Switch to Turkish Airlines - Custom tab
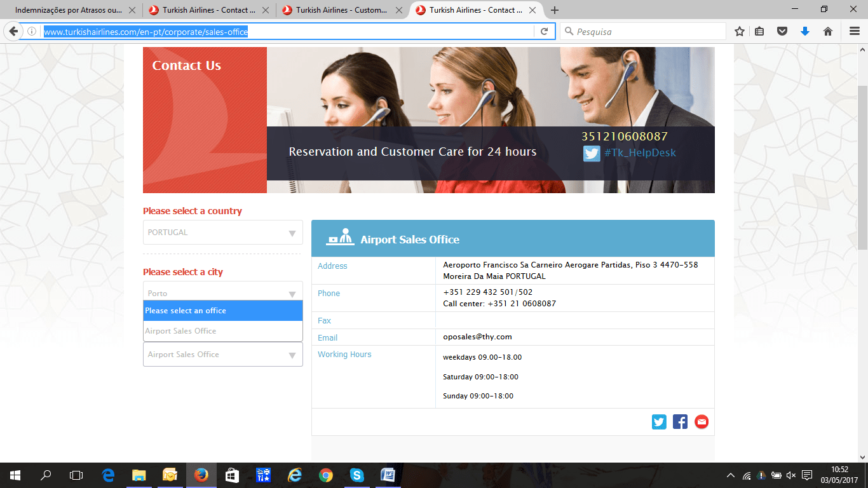Screen dimensions: 868x488 pos(342,10)
